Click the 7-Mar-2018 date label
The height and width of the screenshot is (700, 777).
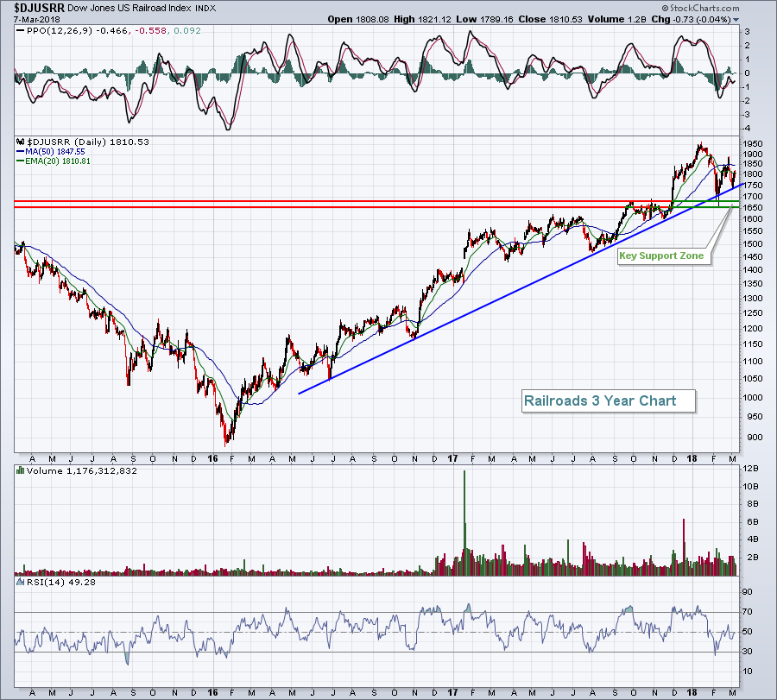[x=36, y=19]
